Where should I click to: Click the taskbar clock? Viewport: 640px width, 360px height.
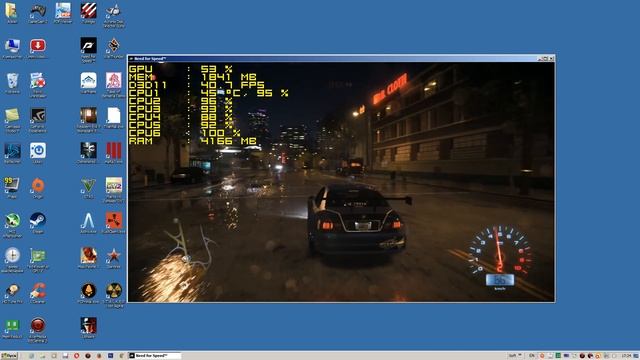pyautogui.click(x=626, y=356)
